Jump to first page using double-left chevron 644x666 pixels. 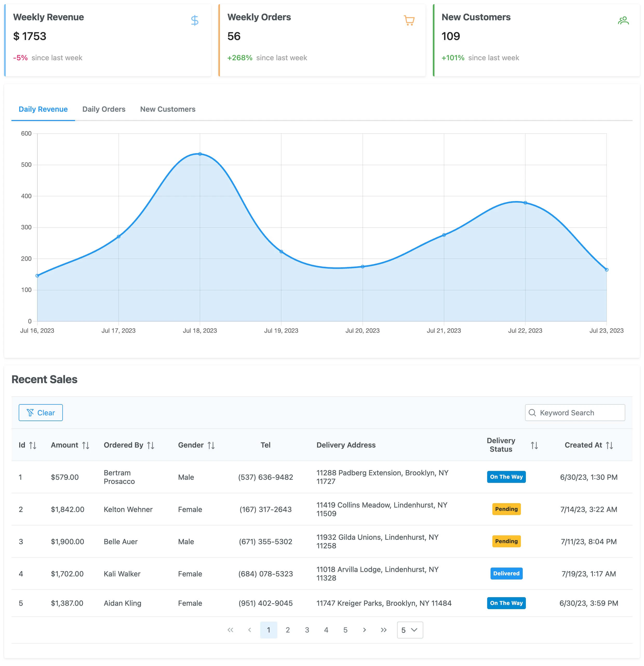(x=231, y=630)
